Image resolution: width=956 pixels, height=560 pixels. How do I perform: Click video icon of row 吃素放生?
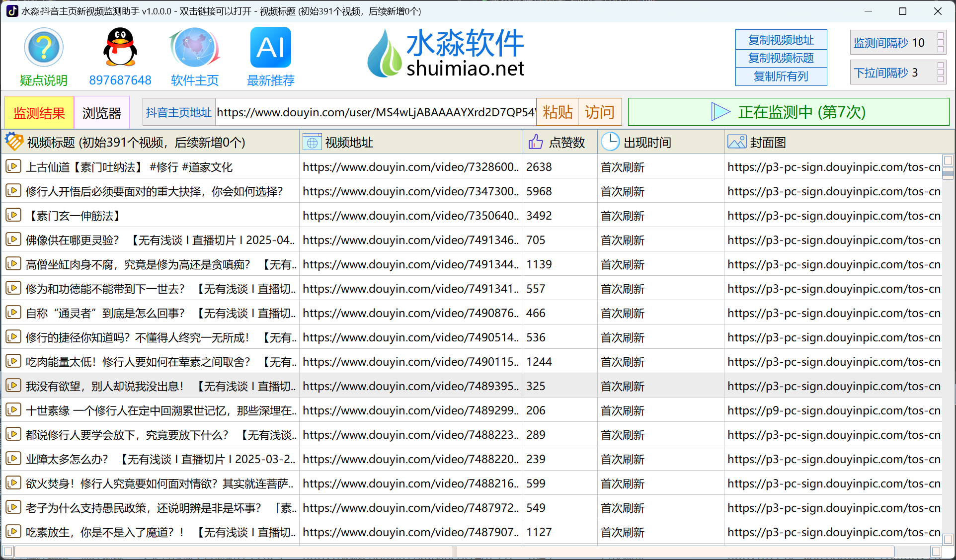[x=13, y=532]
